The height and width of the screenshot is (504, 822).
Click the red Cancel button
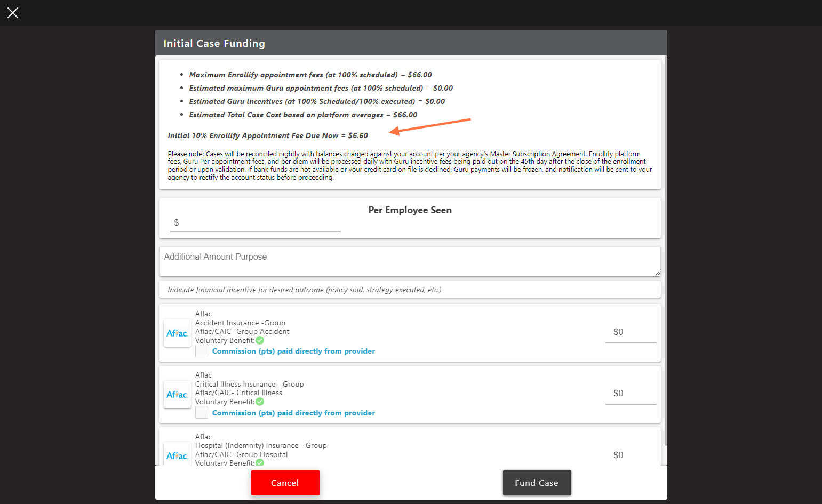coord(285,483)
